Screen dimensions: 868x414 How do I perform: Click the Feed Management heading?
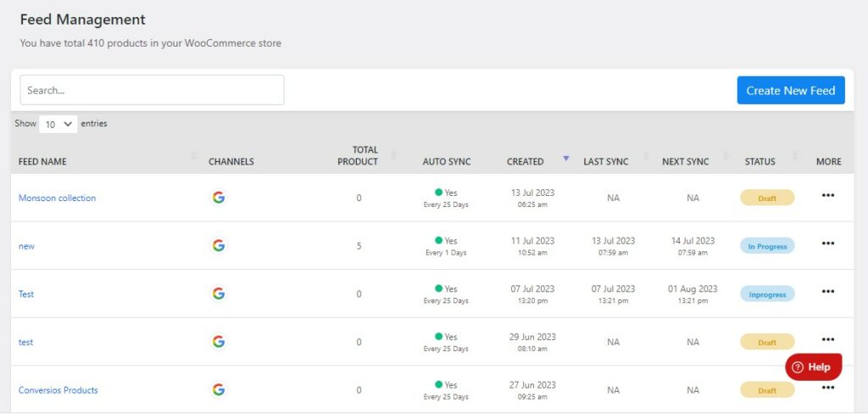(x=82, y=20)
